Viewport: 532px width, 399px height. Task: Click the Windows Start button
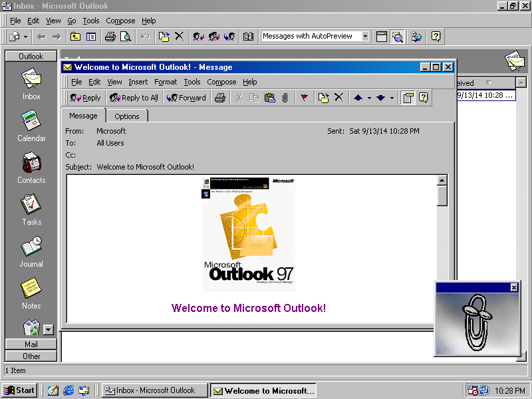pos(19,390)
